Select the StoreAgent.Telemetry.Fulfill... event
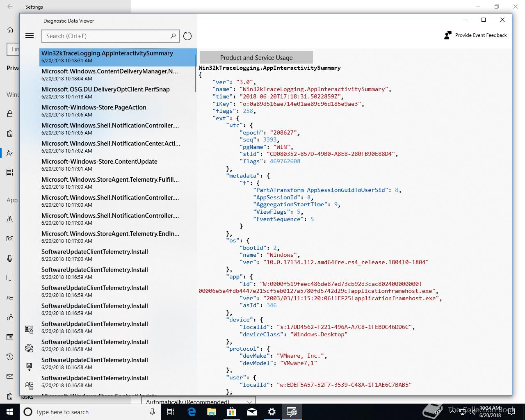Image resolution: width=525 pixels, height=420 pixels. 118,183
